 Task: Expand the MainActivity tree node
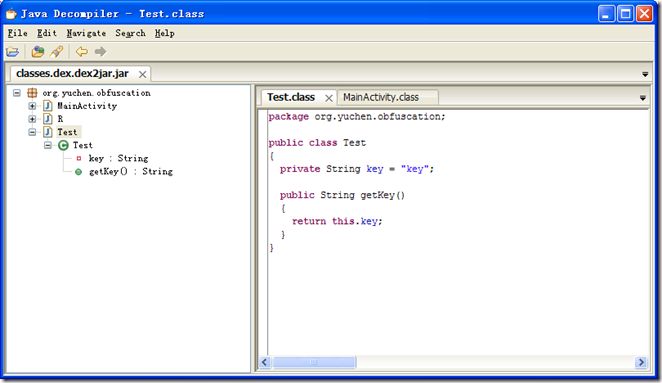(x=32, y=106)
